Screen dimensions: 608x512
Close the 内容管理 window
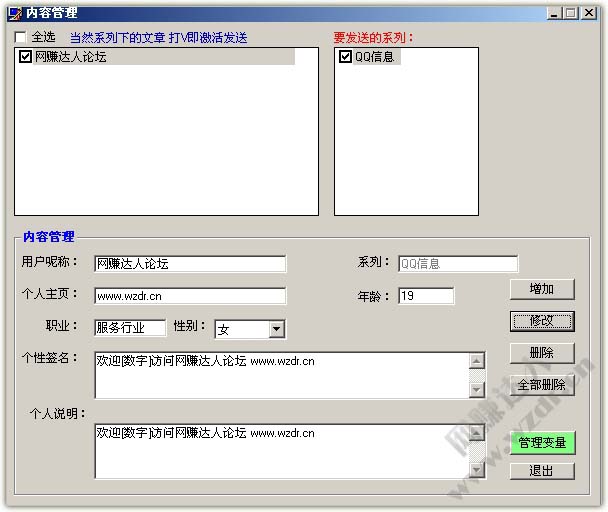point(589,13)
